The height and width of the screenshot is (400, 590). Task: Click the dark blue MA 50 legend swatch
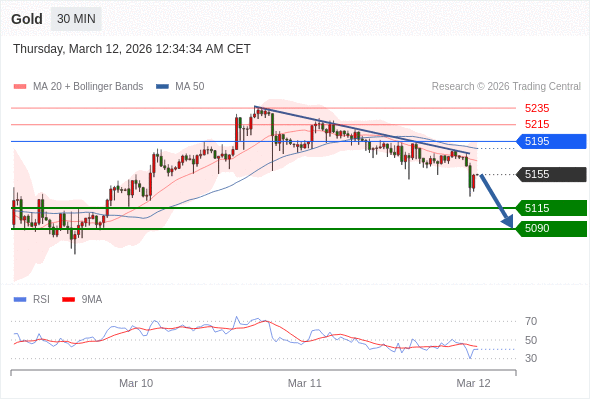(x=162, y=87)
